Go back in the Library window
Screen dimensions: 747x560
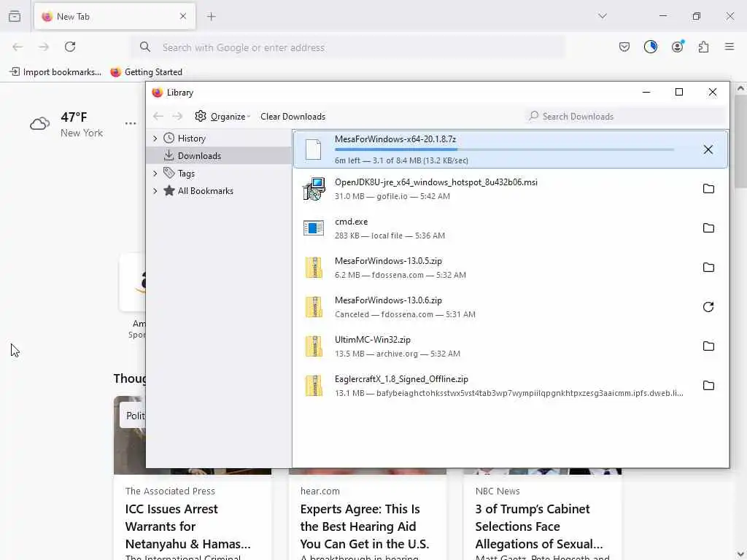tap(158, 117)
